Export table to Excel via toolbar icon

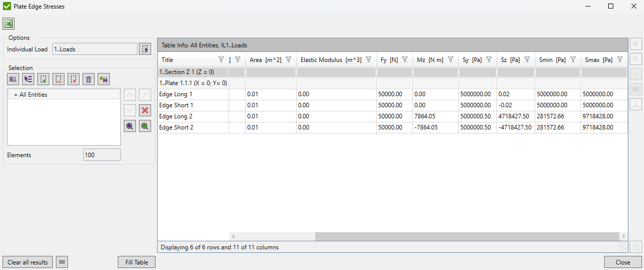click(9, 24)
